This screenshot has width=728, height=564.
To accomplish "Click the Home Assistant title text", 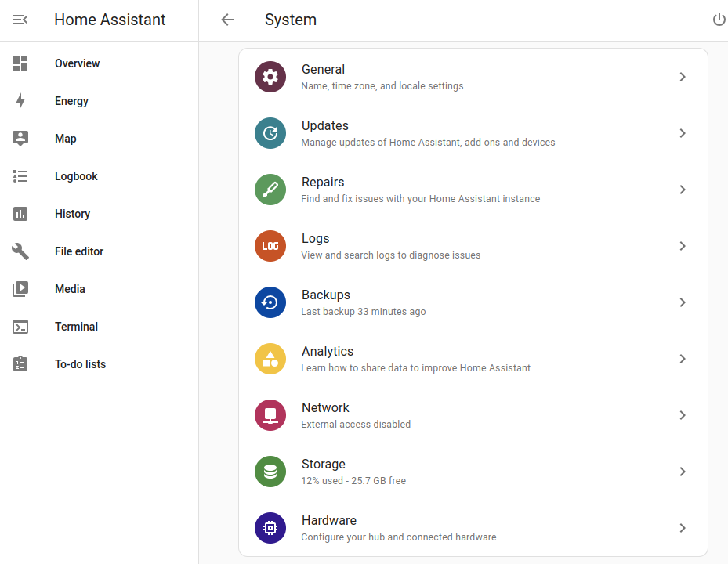I will pyautogui.click(x=110, y=20).
